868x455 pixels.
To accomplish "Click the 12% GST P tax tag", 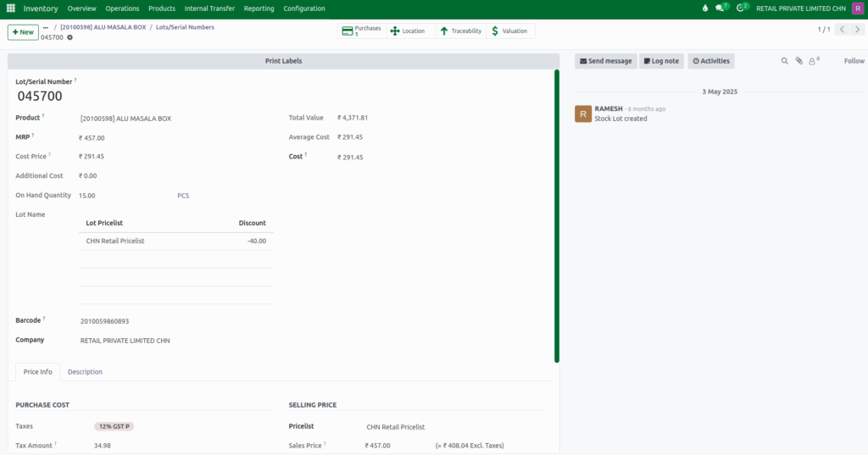I will 114,426.
